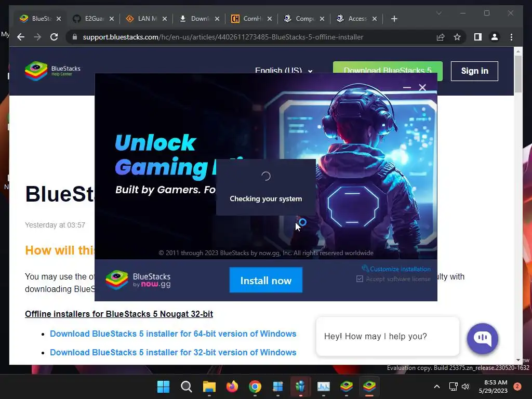Reload the page with refresh icon
532x399 pixels.
pyautogui.click(x=54, y=37)
